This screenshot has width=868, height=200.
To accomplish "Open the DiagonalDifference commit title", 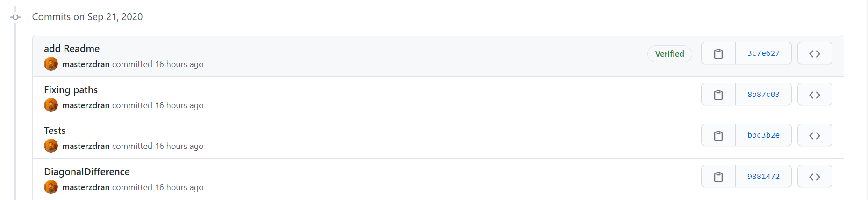I will [87, 172].
